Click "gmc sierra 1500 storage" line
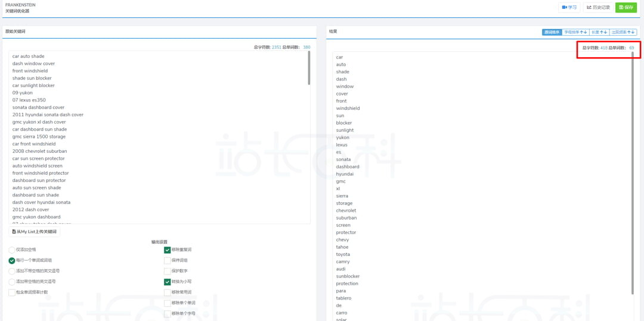 [39, 137]
